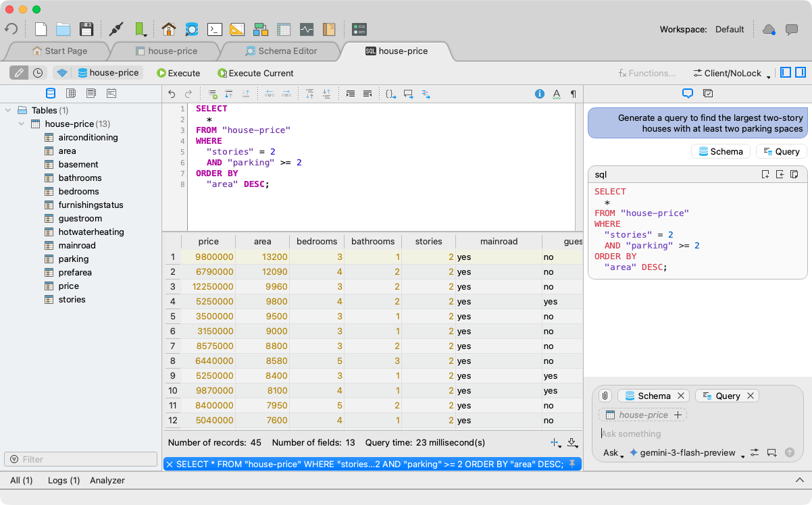Image resolution: width=812 pixels, height=505 pixels.
Task: Collapse the Tables folder
Action: click(x=7, y=110)
